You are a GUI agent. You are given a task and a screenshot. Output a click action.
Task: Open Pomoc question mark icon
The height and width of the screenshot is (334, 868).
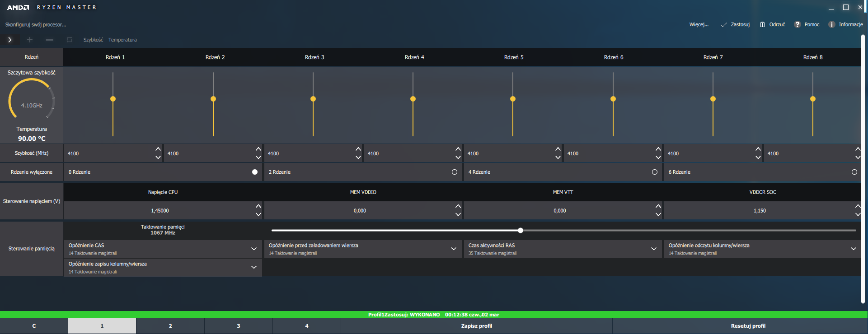pyautogui.click(x=798, y=24)
